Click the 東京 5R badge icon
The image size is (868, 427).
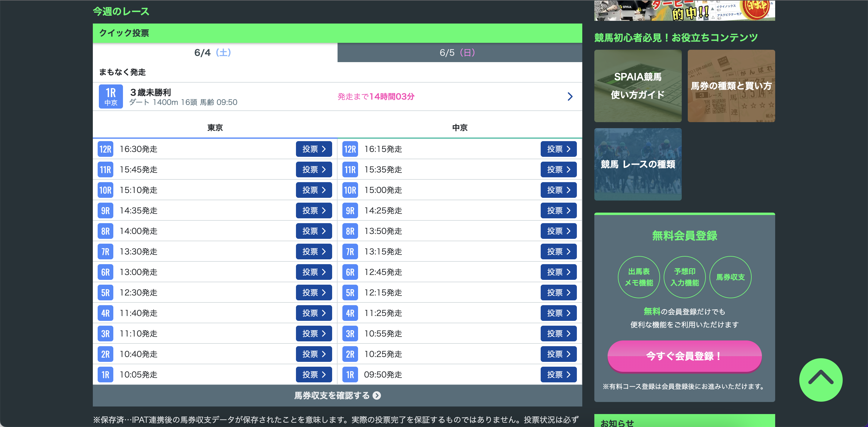coord(105,293)
